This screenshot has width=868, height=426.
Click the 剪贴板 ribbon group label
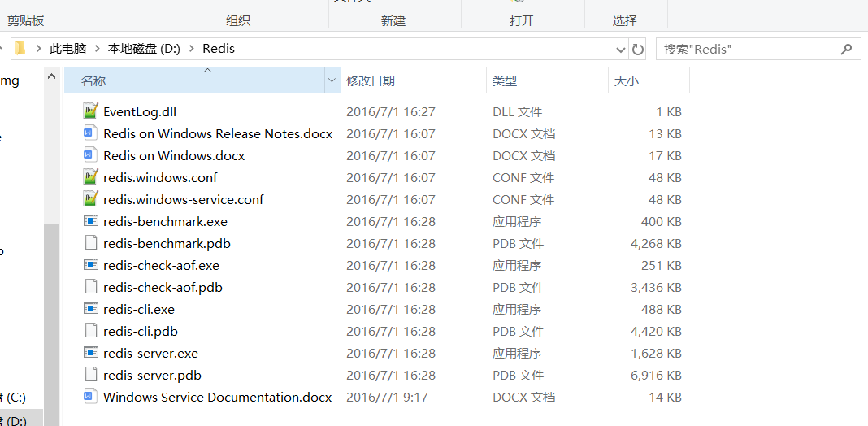pos(25,21)
